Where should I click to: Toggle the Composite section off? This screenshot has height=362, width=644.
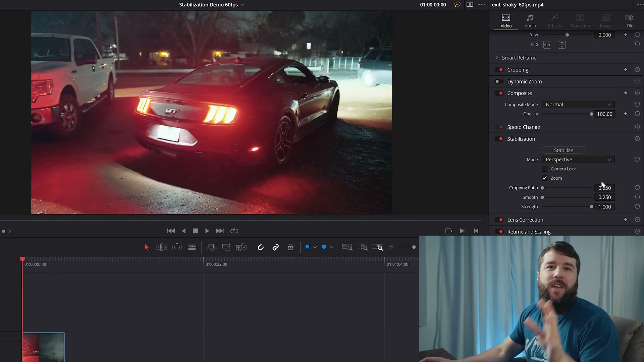click(499, 93)
